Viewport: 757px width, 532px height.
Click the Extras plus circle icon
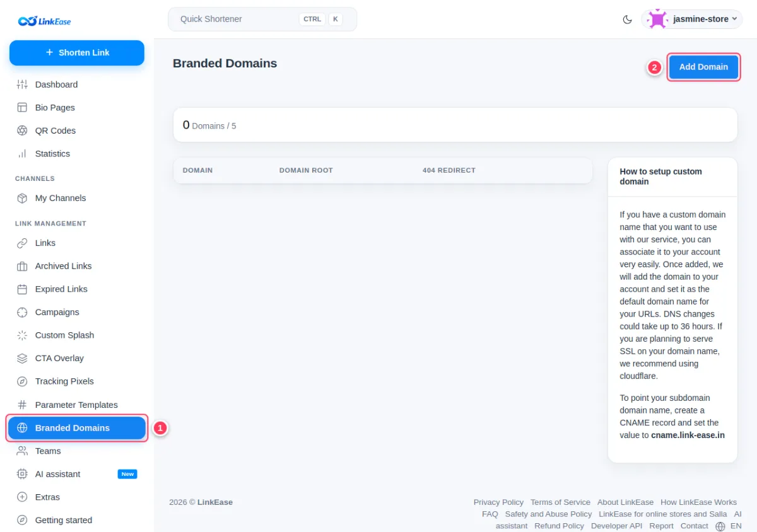(x=22, y=497)
